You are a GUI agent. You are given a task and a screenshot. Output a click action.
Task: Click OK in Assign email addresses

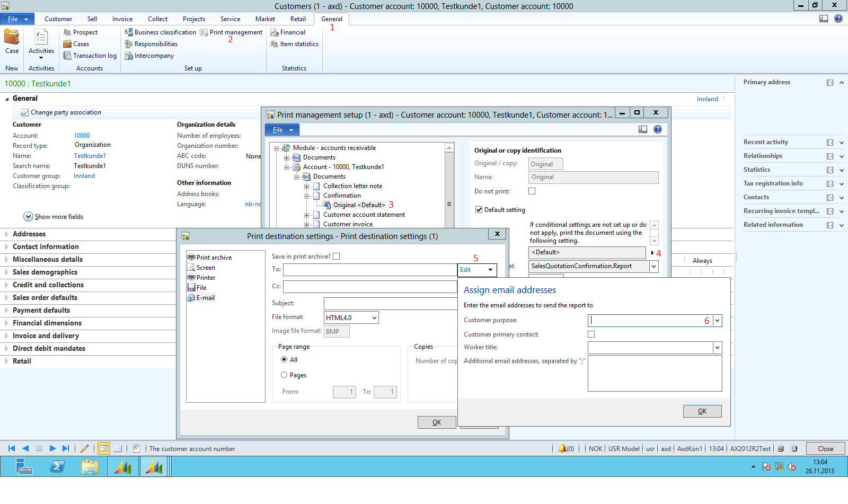(702, 411)
